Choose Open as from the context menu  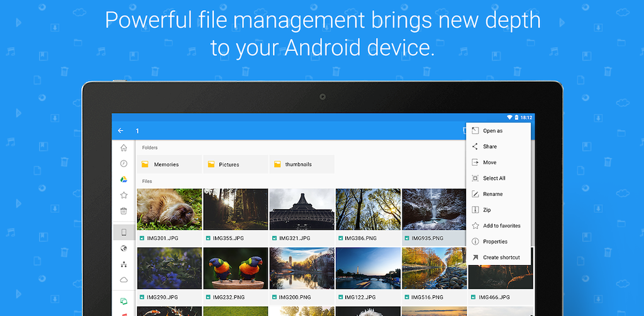pyautogui.click(x=498, y=131)
